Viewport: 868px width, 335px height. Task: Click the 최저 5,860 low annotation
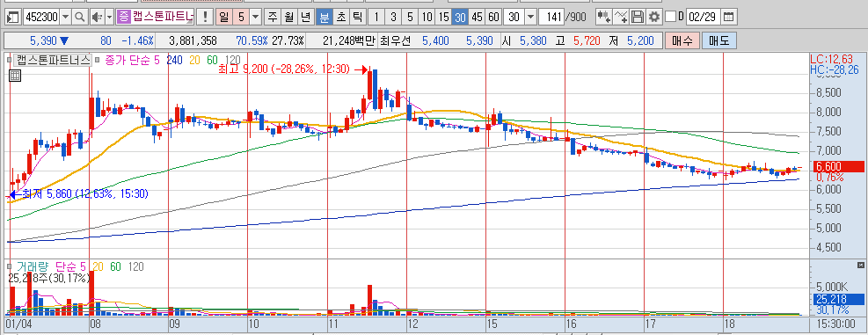pos(85,194)
